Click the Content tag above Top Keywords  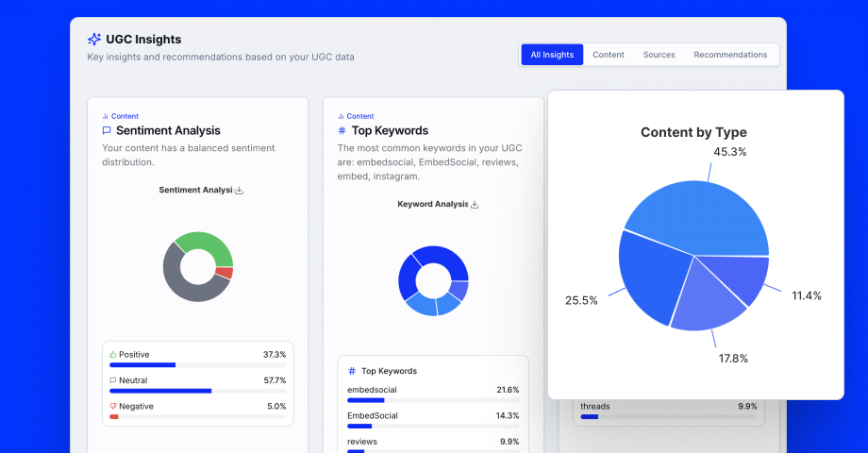[360, 116]
